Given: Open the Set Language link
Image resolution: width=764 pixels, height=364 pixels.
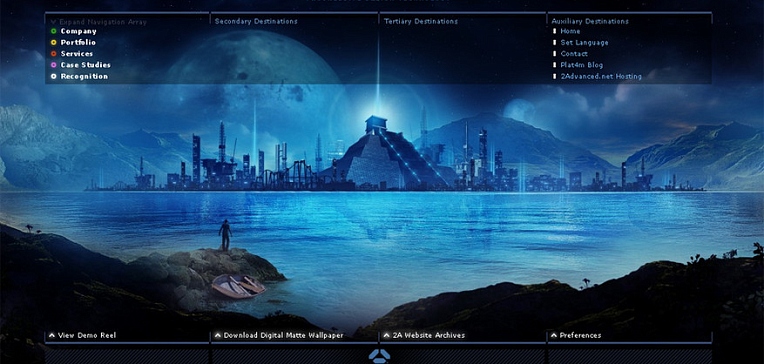Looking at the screenshot, I should [584, 42].
